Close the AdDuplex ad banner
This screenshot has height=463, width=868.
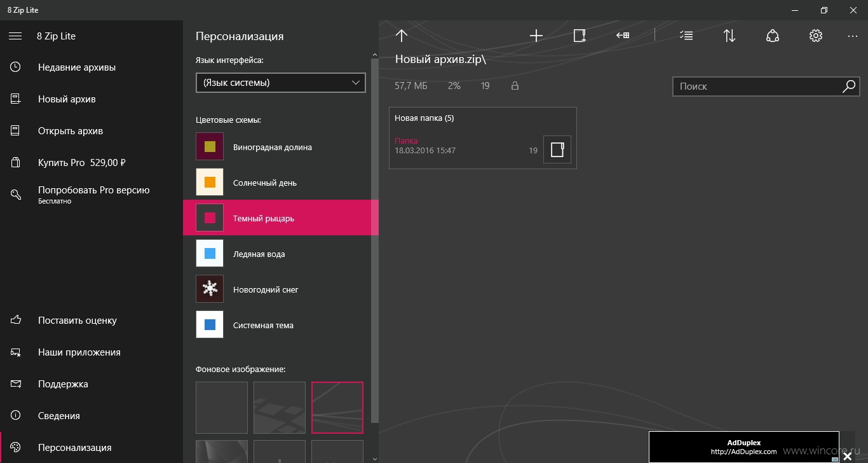(x=847, y=456)
